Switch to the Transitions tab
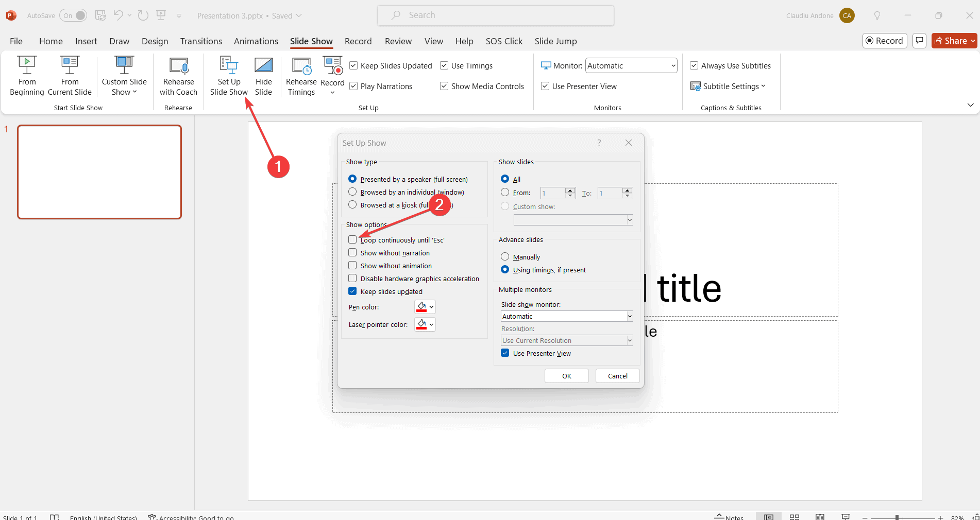The height and width of the screenshot is (520, 980). pos(201,41)
